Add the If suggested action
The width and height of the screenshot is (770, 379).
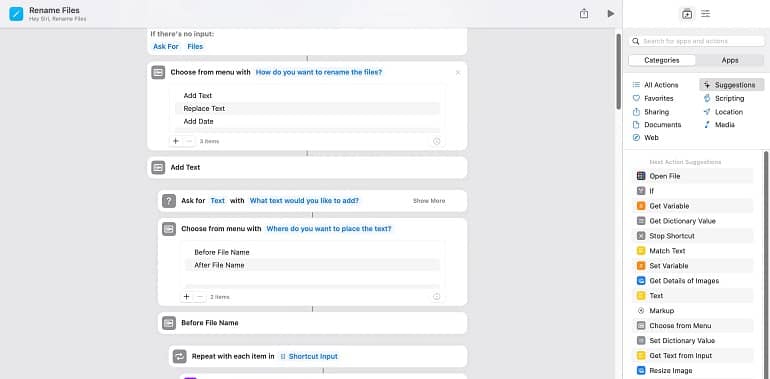pyautogui.click(x=692, y=191)
